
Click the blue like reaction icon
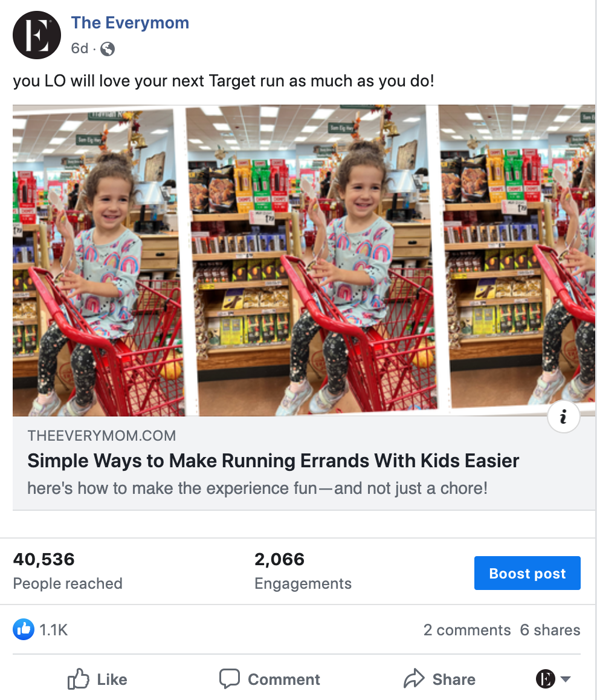tap(24, 629)
